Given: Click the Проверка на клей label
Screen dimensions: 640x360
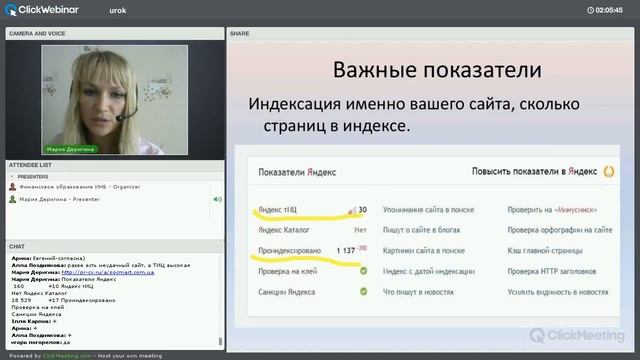Looking at the screenshot, I should [x=287, y=271].
